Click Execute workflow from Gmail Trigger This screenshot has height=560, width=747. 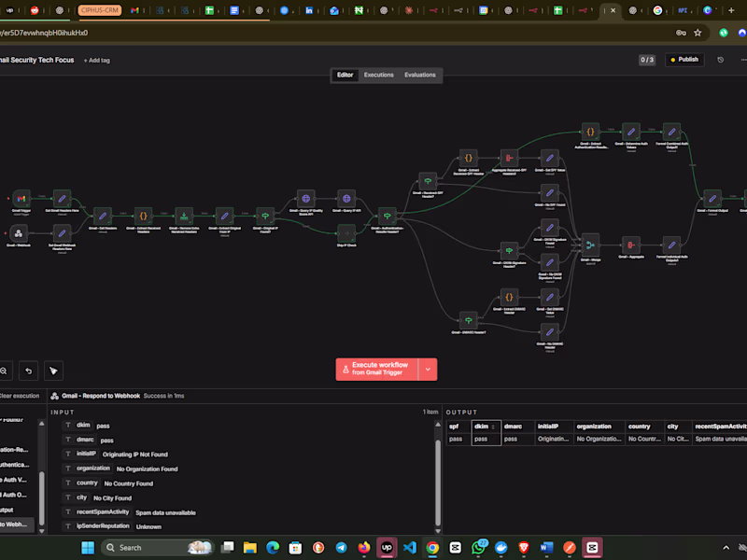pos(377,369)
